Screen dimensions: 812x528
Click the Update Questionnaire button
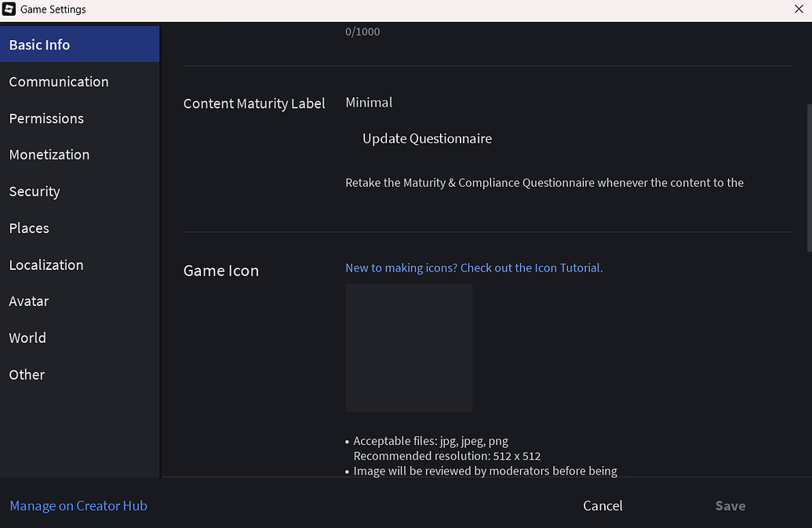coord(428,139)
